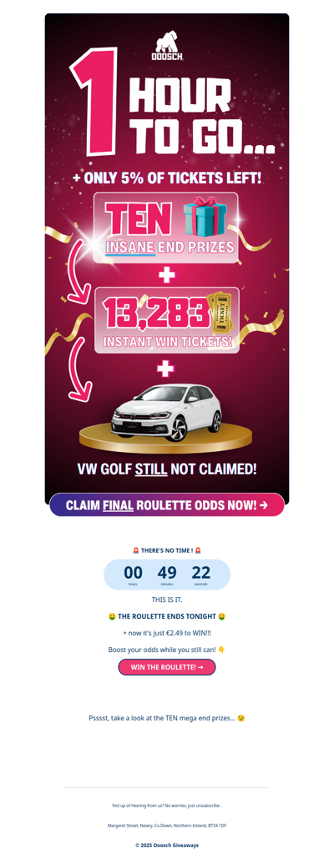Click the 13,283 instant win tickets panel
Image resolution: width=334 pixels, height=868 pixels.
pos(166,320)
